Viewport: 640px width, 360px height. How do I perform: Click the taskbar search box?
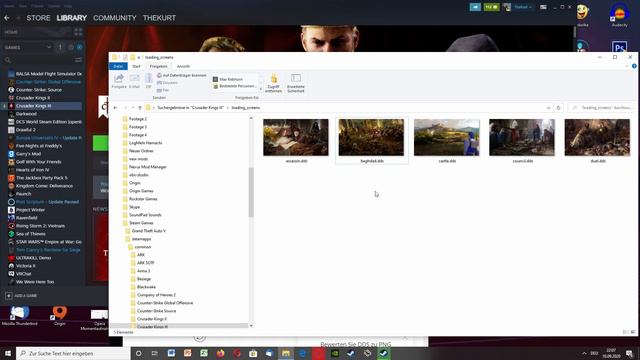coord(73,353)
